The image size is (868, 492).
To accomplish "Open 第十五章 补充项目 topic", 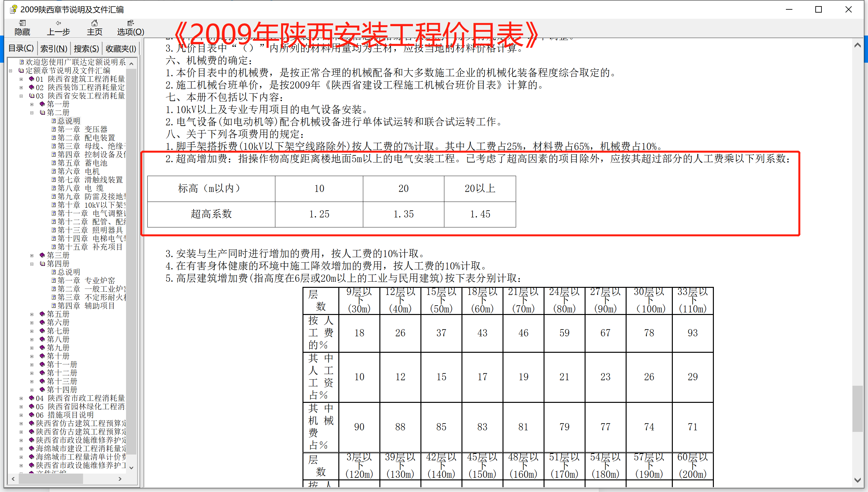I will (90, 247).
